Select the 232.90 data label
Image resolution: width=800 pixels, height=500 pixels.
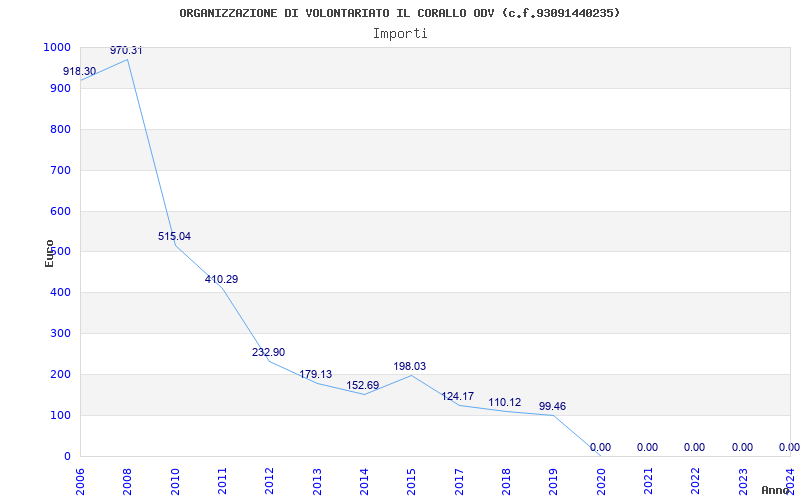click(268, 352)
